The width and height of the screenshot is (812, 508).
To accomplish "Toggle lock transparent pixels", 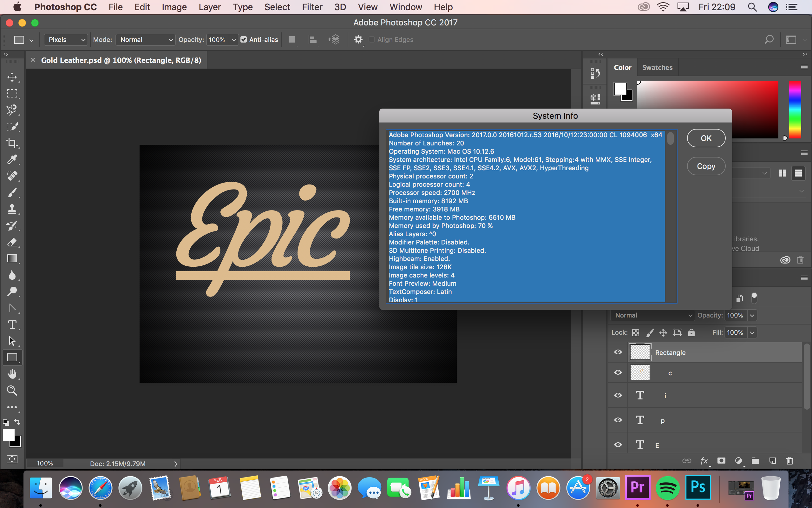I will (636, 333).
